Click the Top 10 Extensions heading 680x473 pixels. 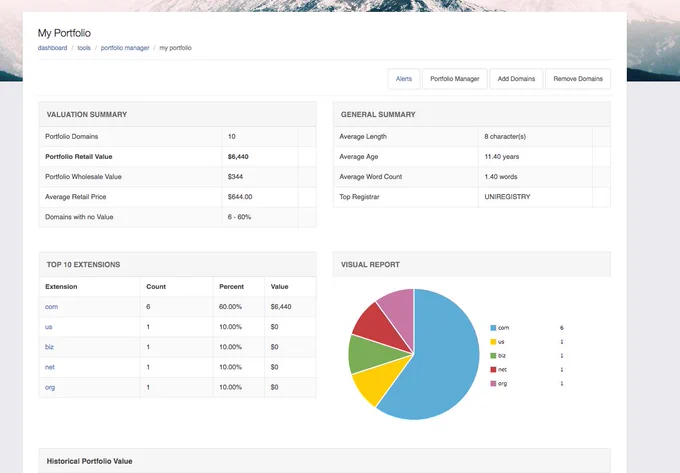83,264
